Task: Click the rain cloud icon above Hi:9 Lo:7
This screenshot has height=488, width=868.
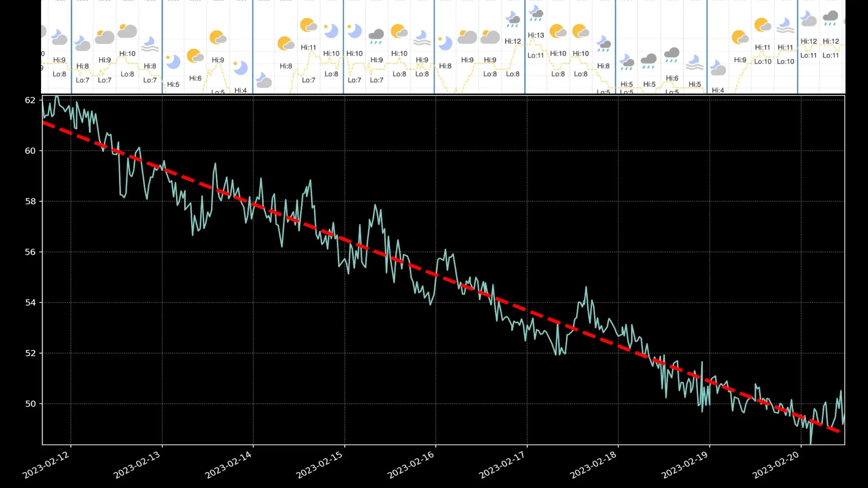Action: (376, 36)
